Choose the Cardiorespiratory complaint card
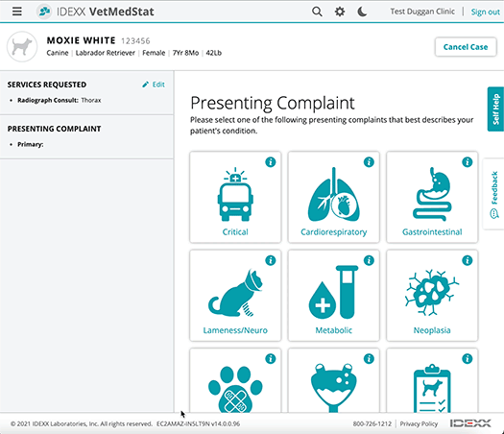 pos(334,197)
